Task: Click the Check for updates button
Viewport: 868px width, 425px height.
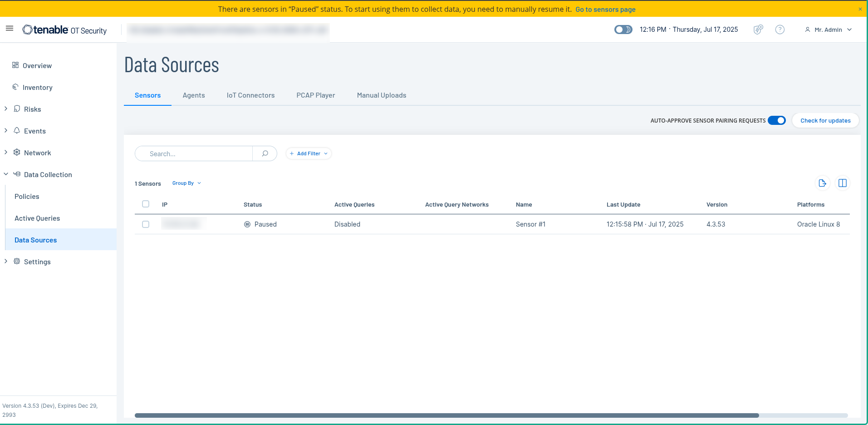Action: [825, 120]
